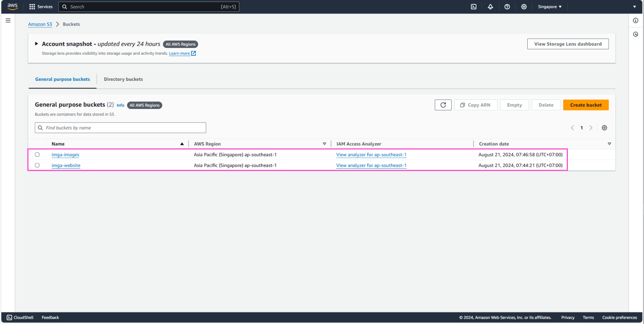Expand the Account snapshot section

(x=36, y=44)
